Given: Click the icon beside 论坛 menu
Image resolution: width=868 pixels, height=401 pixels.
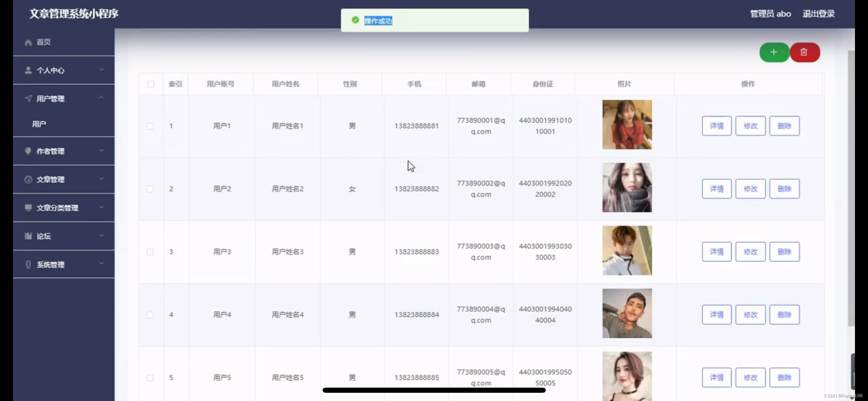Looking at the screenshot, I should coord(28,236).
